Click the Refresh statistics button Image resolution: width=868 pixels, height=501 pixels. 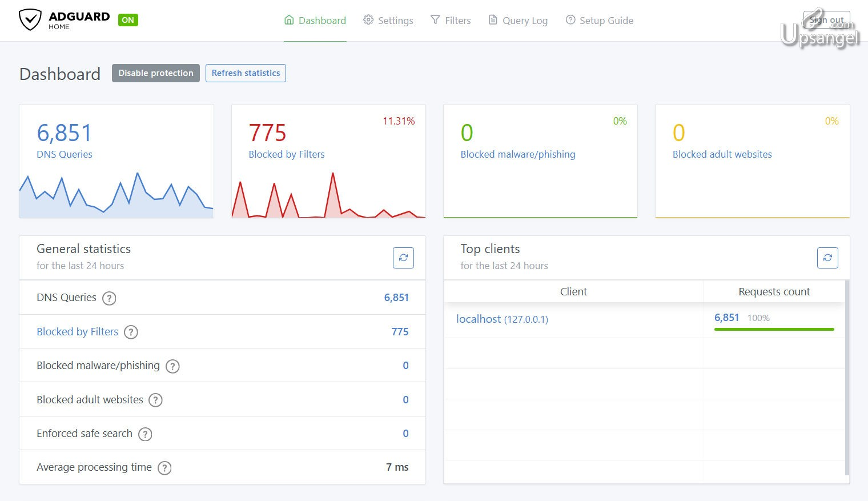click(x=246, y=73)
